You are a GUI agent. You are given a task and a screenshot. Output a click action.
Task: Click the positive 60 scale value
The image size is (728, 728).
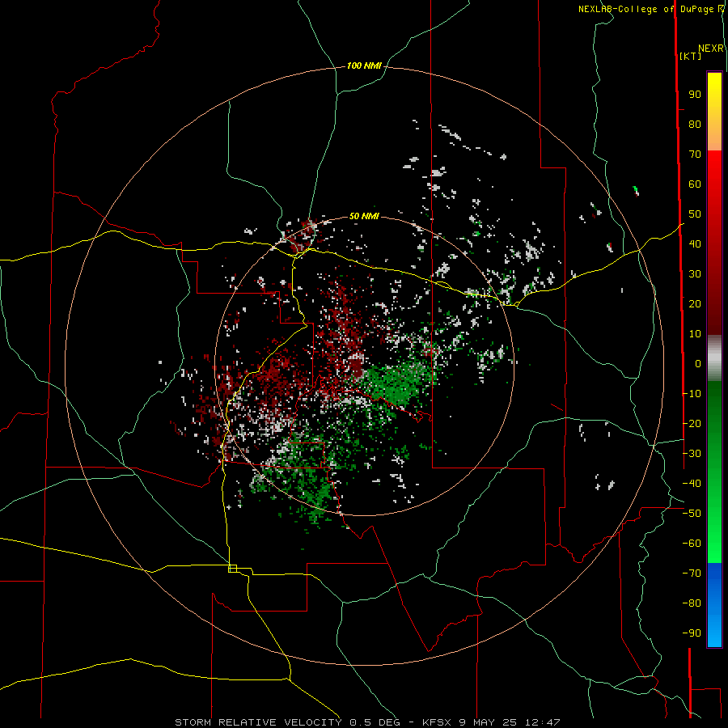coord(695,184)
